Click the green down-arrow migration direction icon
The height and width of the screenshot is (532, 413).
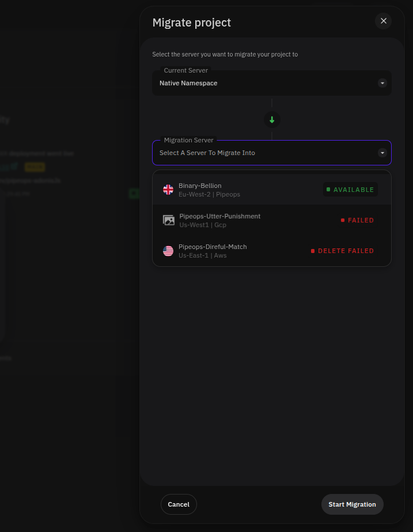pos(272,120)
